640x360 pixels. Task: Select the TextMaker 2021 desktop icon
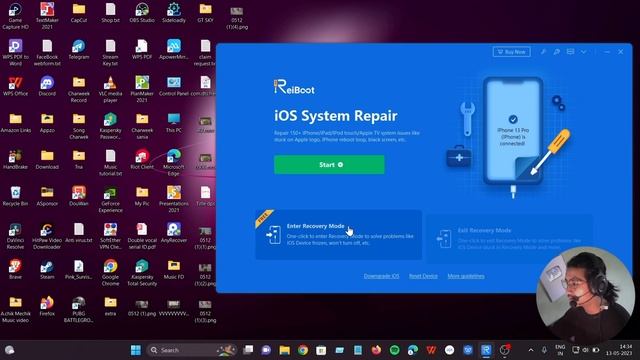coord(47,16)
